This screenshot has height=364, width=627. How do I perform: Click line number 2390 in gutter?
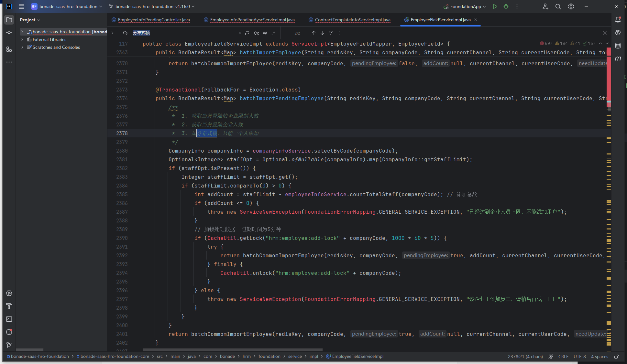(x=122, y=238)
